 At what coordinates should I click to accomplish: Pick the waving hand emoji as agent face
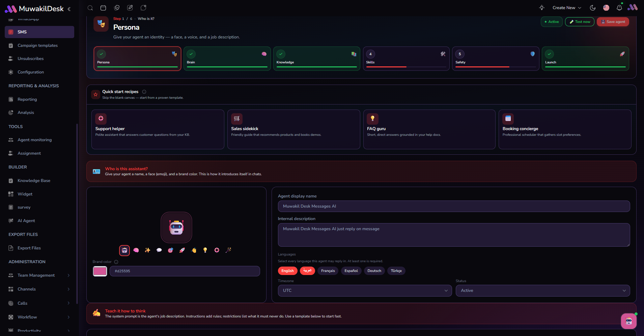point(194,250)
